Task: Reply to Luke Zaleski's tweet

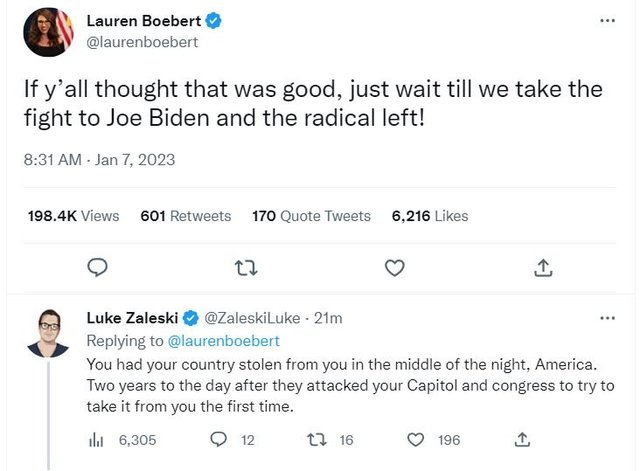Action: [220, 440]
